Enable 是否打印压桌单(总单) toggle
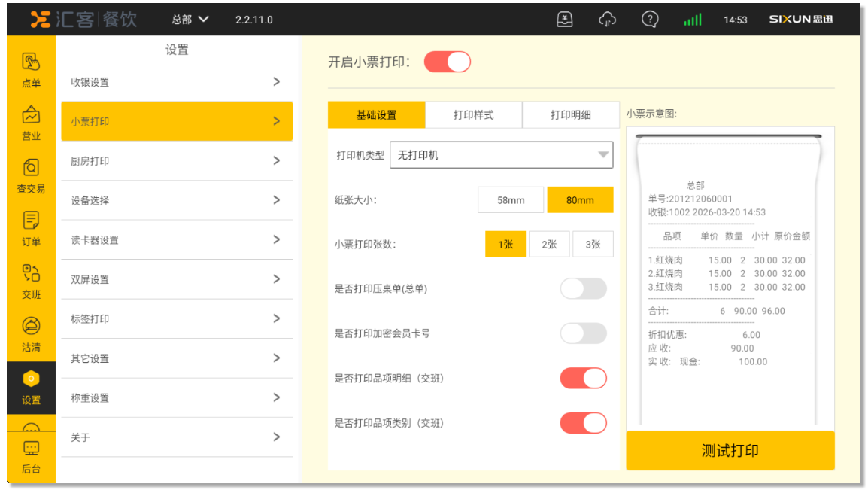This screenshot has width=868, height=490. 583,289
